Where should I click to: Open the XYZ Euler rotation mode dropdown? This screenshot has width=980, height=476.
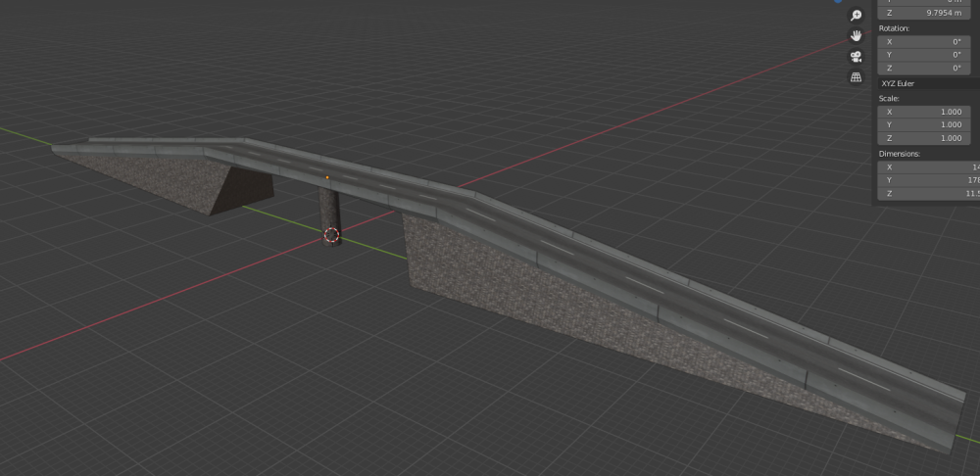tap(925, 83)
